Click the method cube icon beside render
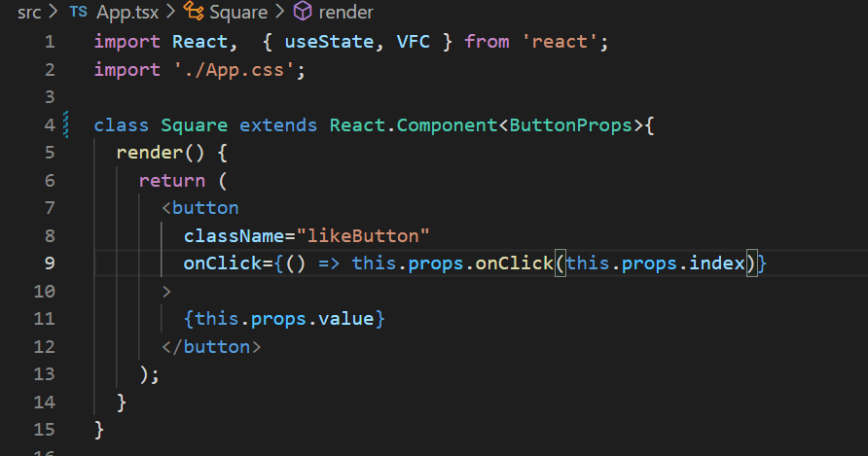Screen dimensions: 868x456 (x=303, y=11)
